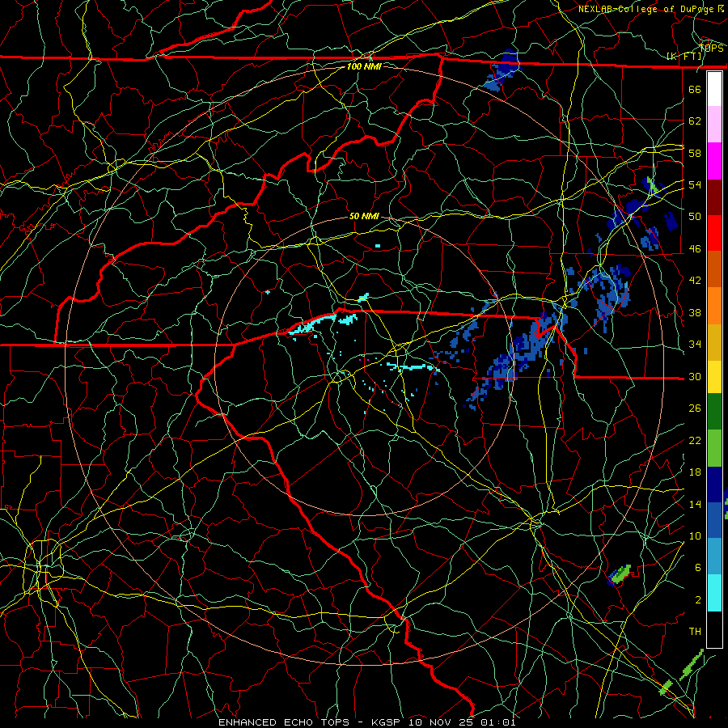Click the 'TH' legend label
728x728 pixels.
pos(695,631)
